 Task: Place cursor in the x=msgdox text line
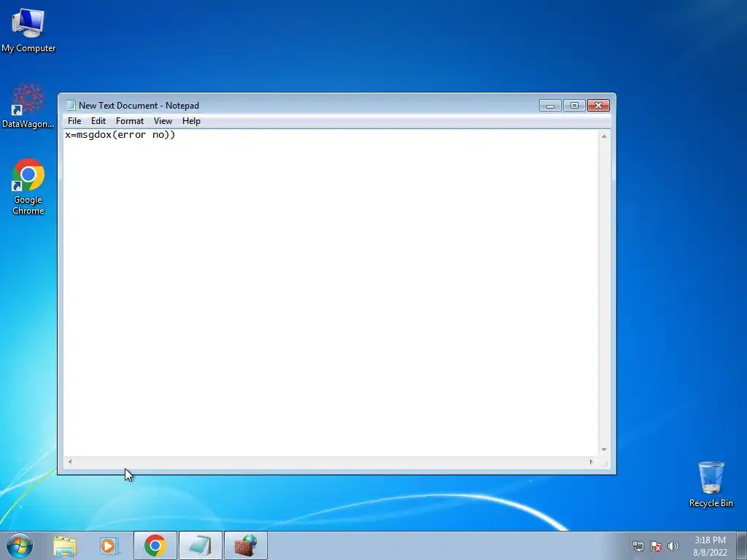pos(120,135)
